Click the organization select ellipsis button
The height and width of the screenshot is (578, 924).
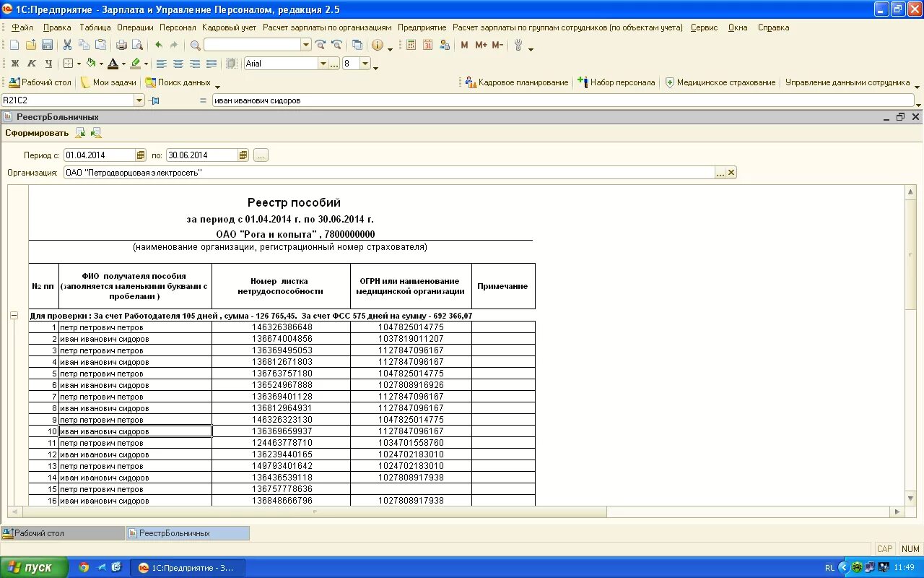pos(720,173)
